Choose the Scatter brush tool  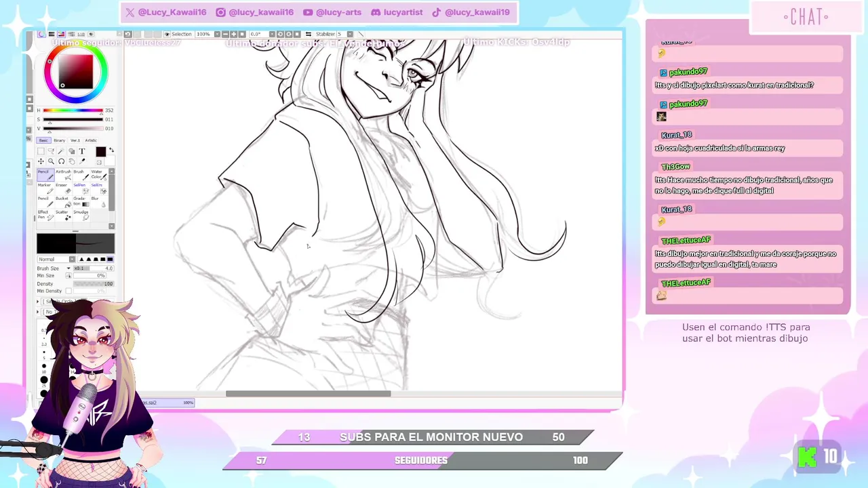click(x=64, y=216)
